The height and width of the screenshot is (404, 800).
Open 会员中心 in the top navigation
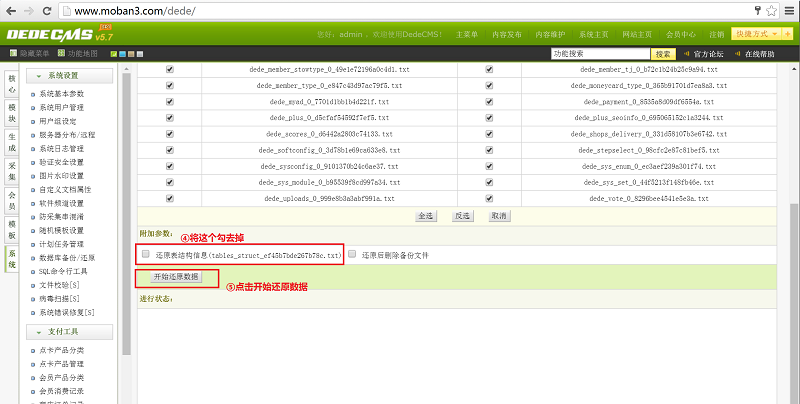pyautogui.click(x=681, y=35)
